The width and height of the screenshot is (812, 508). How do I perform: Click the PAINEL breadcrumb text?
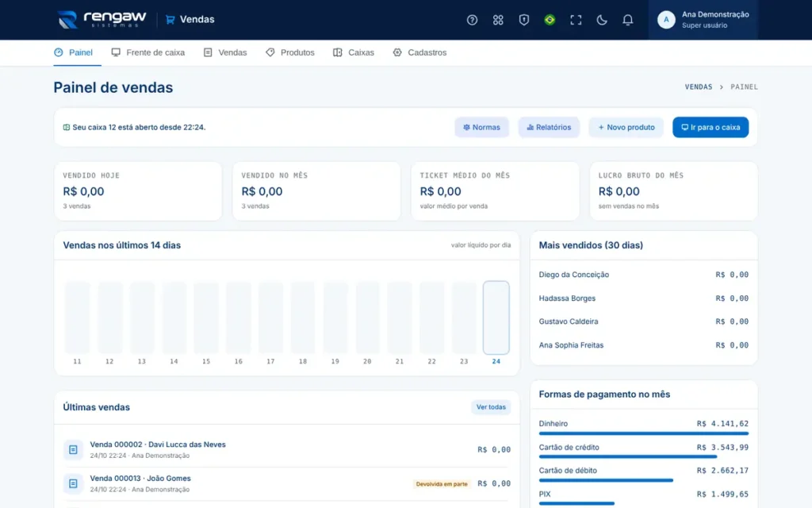pyautogui.click(x=744, y=87)
